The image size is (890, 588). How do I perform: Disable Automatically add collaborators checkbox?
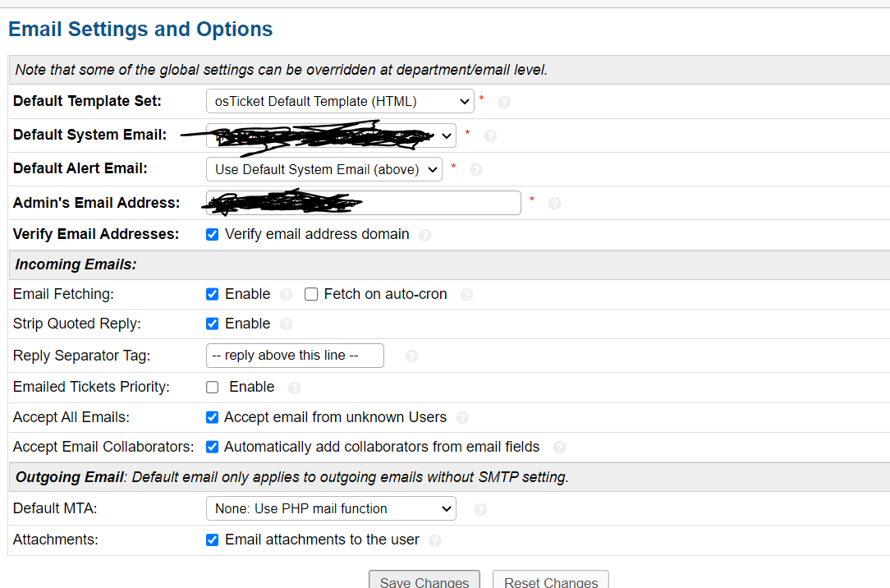pos(213,447)
